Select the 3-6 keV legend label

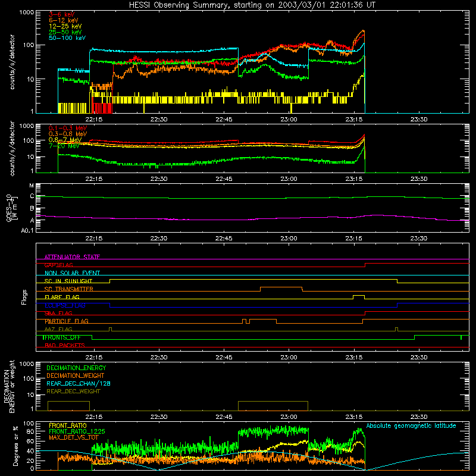tap(61, 14)
